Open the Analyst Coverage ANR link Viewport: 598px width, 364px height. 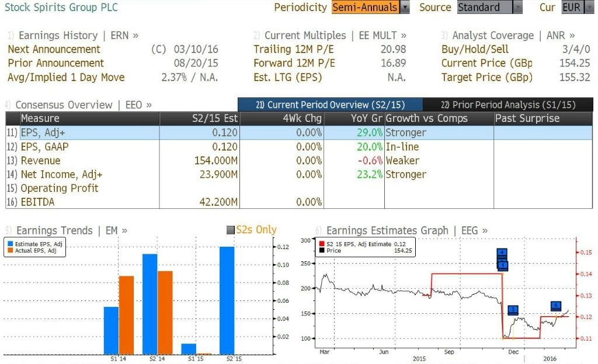(513, 36)
